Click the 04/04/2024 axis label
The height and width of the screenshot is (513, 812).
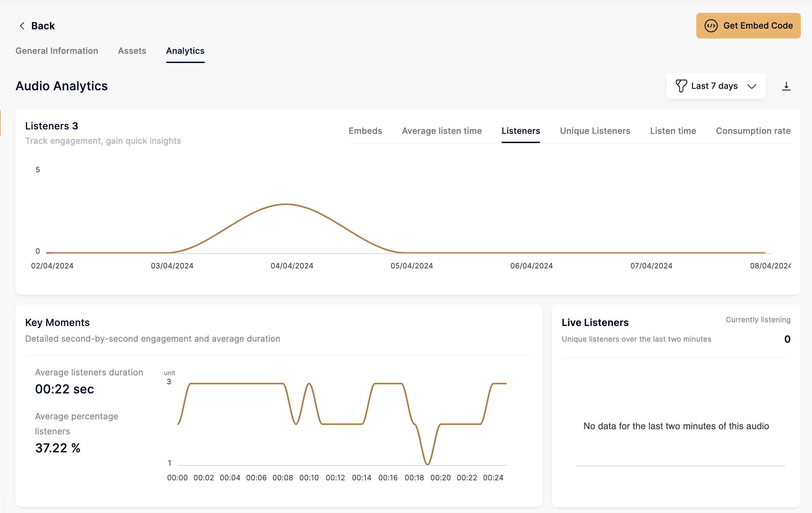point(292,266)
